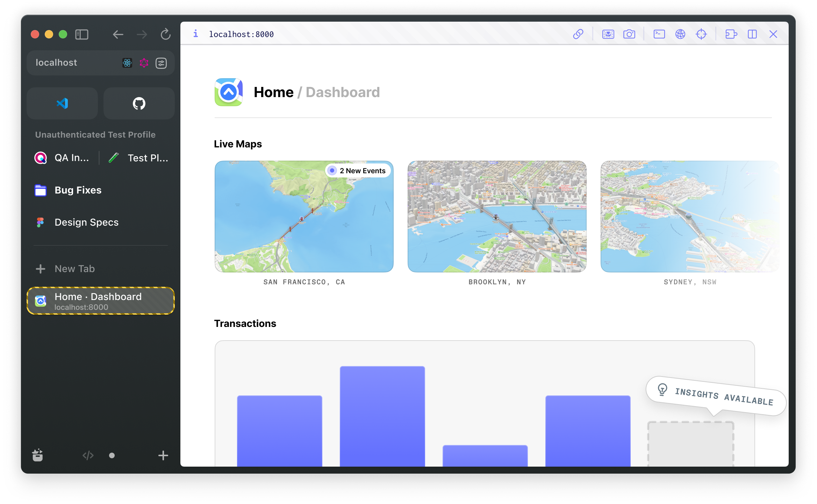Select the Home · Dashboard tab
Image resolution: width=817 pixels, height=504 pixels.
click(101, 301)
